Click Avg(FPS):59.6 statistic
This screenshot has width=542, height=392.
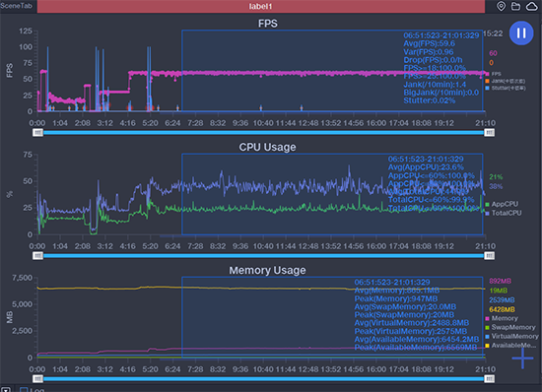[429, 43]
